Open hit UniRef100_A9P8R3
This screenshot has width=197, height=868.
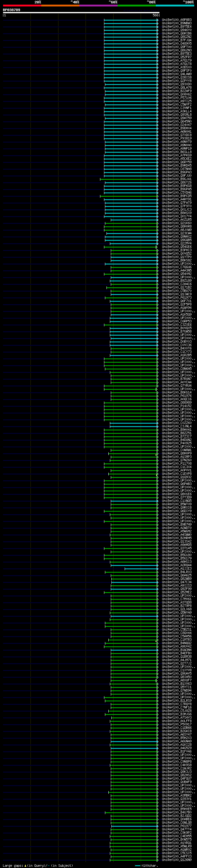pos(176,20)
